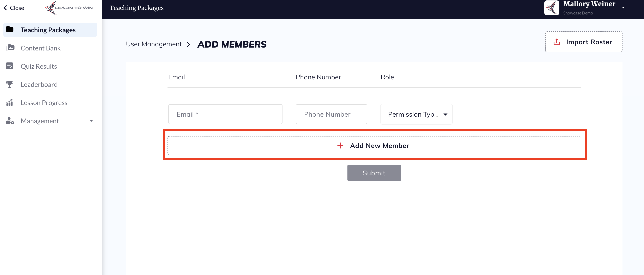This screenshot has height=275, width=644.
Task: Click Add New Member button
Action: pyautogui.click(x=374, y=146)
